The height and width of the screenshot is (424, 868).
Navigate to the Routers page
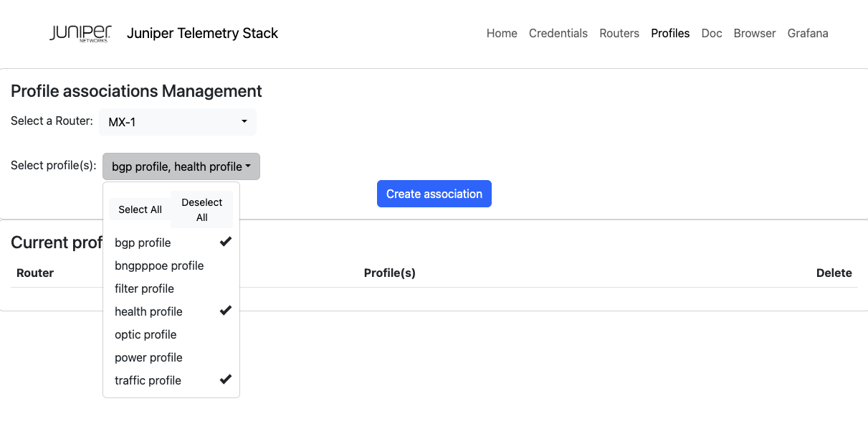pos(619,33)
